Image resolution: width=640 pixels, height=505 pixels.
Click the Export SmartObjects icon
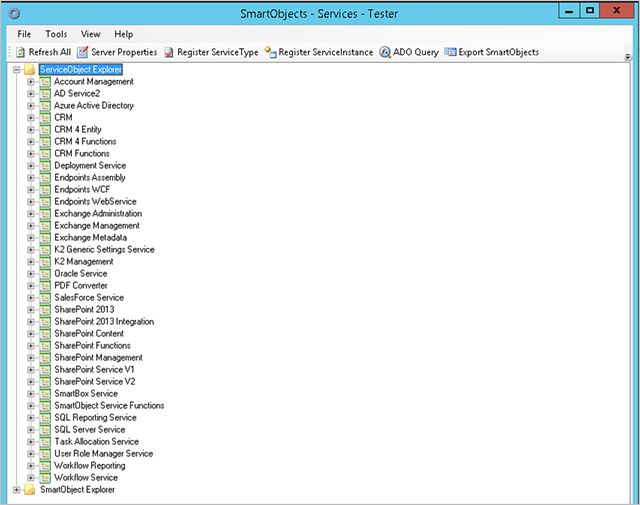pos(450,52)
